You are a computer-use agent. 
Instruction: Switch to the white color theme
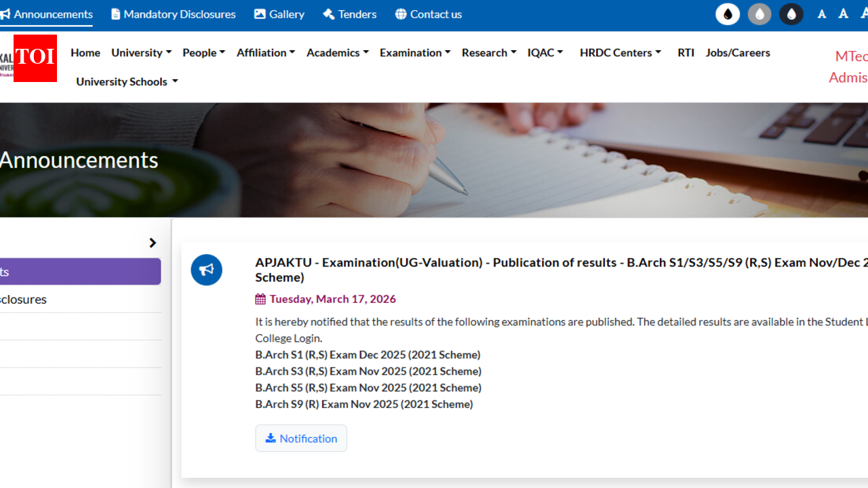coord(728,14)
